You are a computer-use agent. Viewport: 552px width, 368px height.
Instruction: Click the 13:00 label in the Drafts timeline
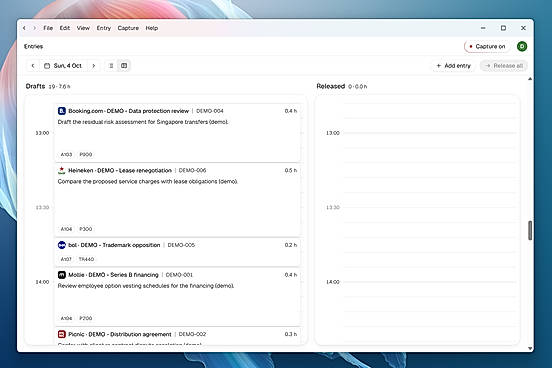pyautogui.click(x=42, y=133)
